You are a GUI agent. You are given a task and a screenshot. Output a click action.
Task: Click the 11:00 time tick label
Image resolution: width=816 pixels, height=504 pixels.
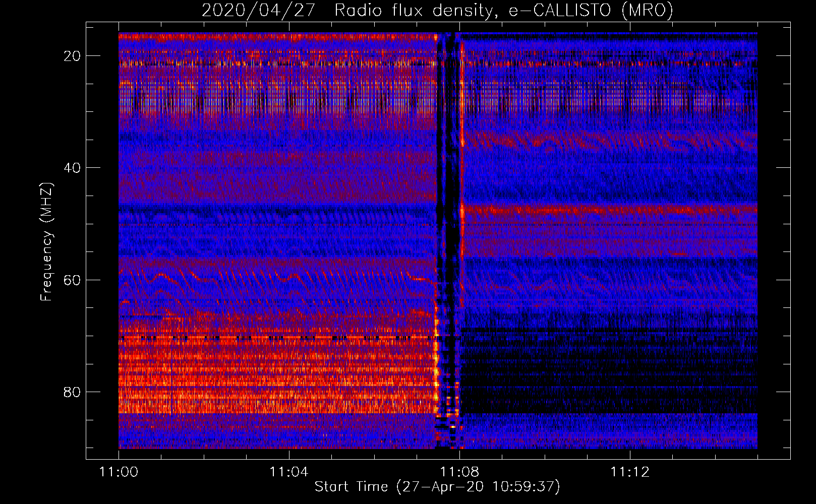pyautogui.click(x=119, y=472)
